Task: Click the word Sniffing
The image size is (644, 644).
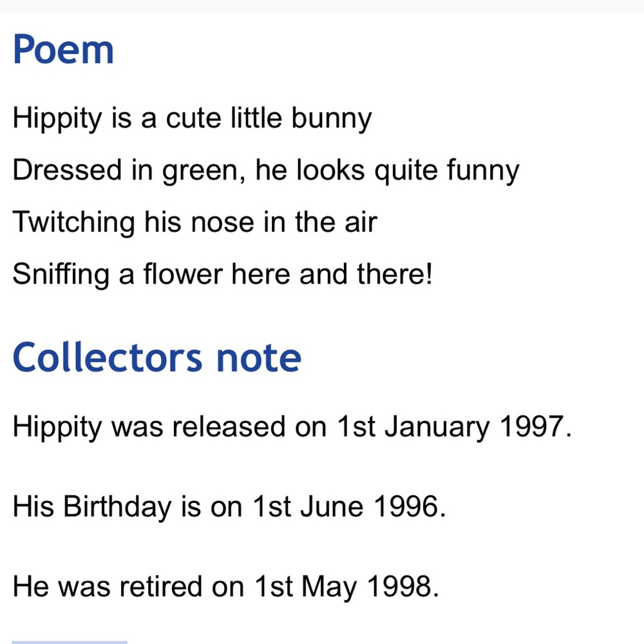Action: coord(61,274)
